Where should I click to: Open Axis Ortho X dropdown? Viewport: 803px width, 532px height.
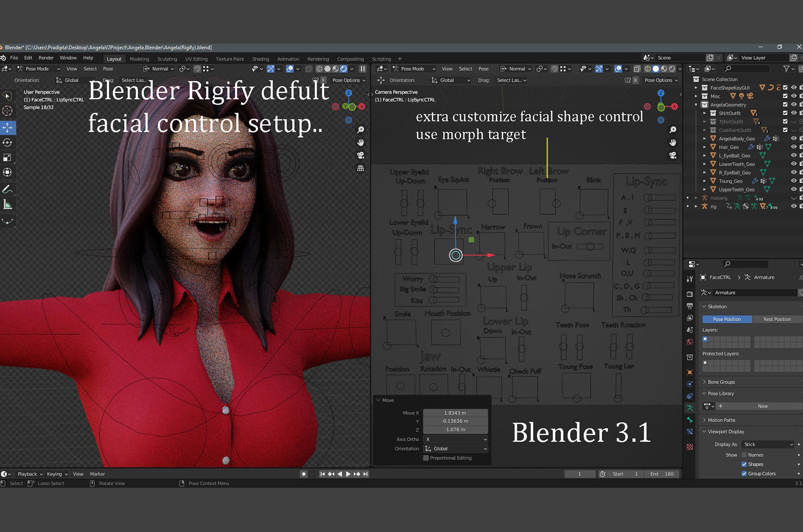456,439
